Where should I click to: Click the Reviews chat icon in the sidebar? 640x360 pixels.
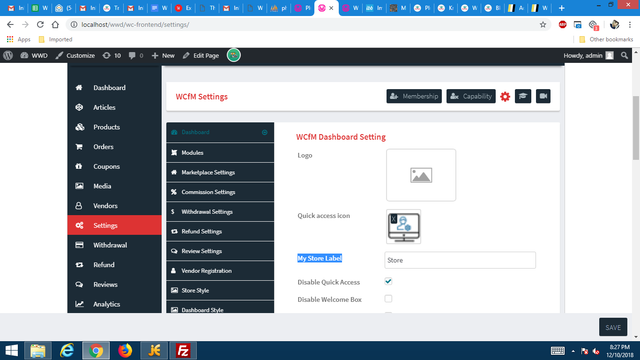click(x=79, y=284)
